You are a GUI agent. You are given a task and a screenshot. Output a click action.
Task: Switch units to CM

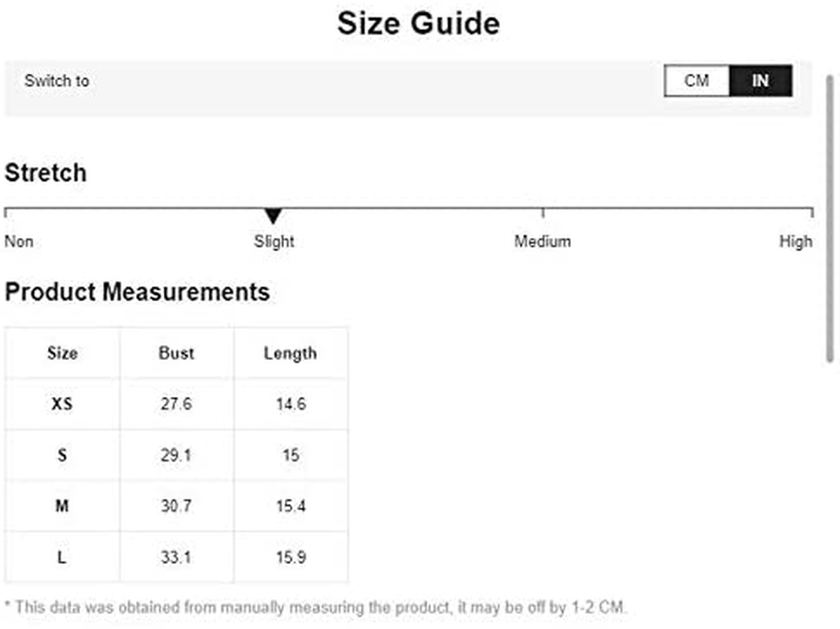click(x=696, y=81)
